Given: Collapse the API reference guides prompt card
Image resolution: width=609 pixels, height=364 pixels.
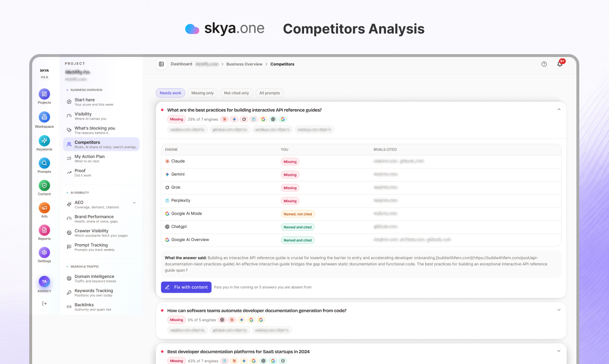Looking at the screenshot, I should click(559, 110).
